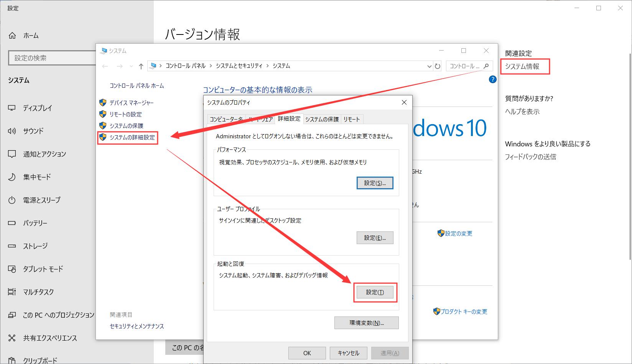Viewport: 632px width, 364px height.
Task: Switch to the システムの保護 tab
Action: point(322,120)
